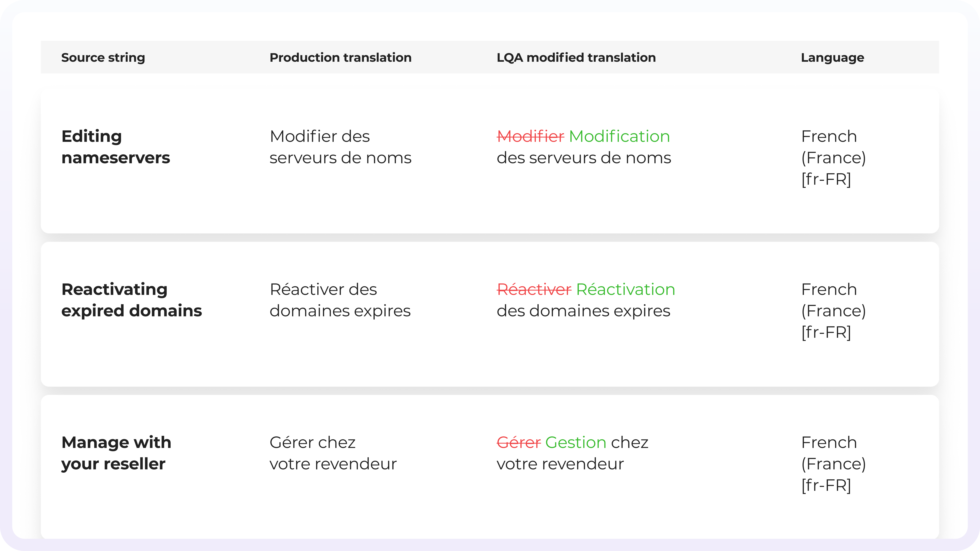This screenshot has height=551, width=980.
Task: Click production translation Modifier des serveurs de noms
Action: (340, 147)
